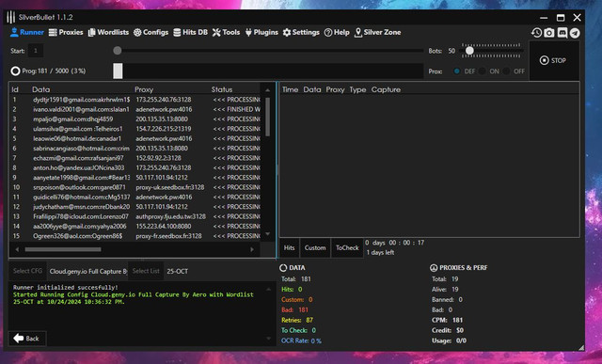The width and height of the screenshot is (602, 364).
Task: Select the ON proxy mode radio button
Action: point(483,71)
